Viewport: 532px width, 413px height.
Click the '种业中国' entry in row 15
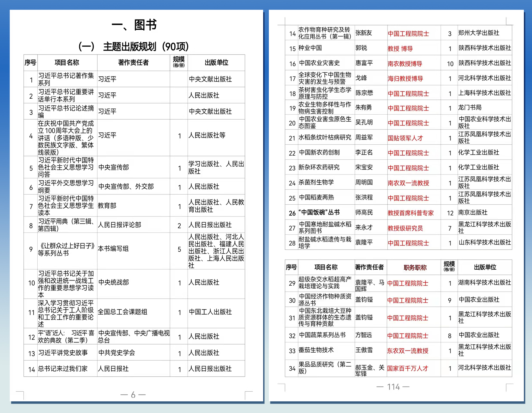(x=310, y=48)
